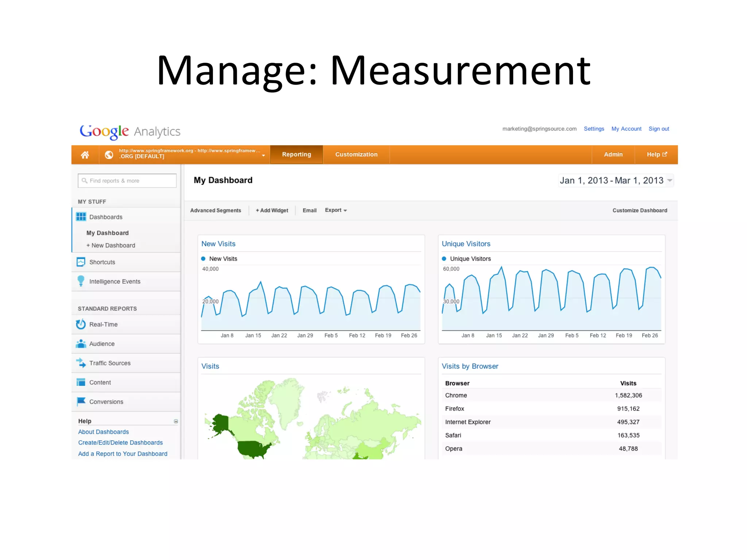
Task: Open the Export dropdown
Action: pyautogui.click(x=336, y=210)
